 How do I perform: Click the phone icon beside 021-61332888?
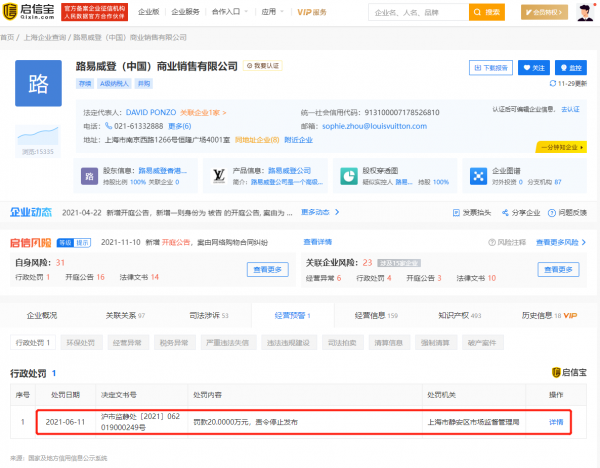click(108, 126)
